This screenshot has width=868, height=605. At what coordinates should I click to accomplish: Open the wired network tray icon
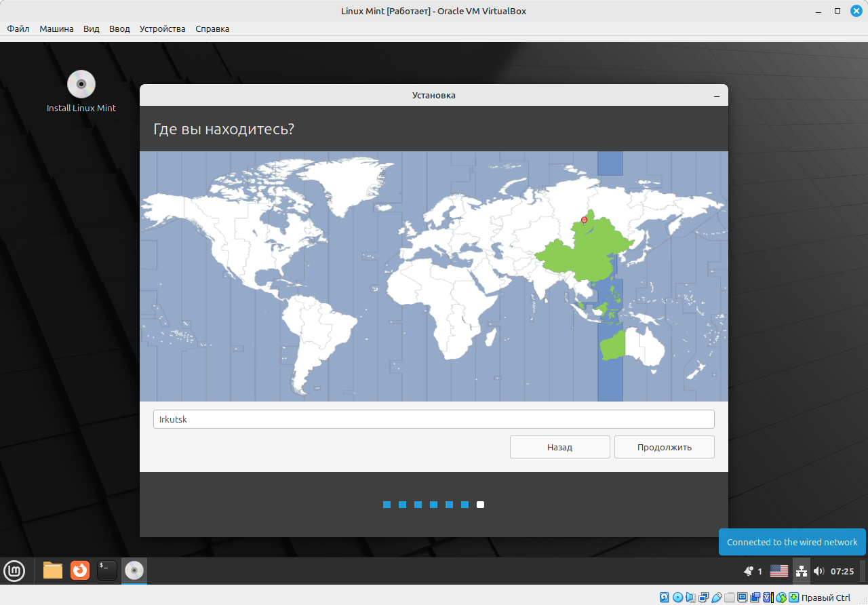pyautogui.click(x=802, y=571)
